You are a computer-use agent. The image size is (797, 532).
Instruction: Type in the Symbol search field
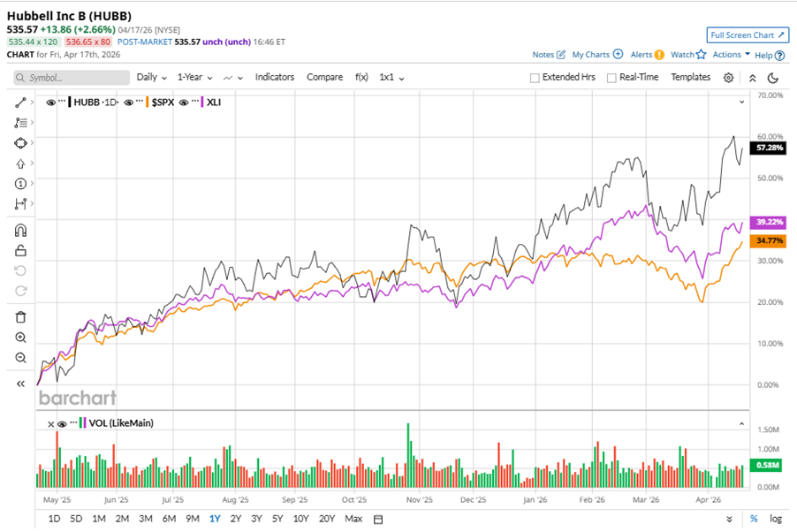[x=72, y=78]
